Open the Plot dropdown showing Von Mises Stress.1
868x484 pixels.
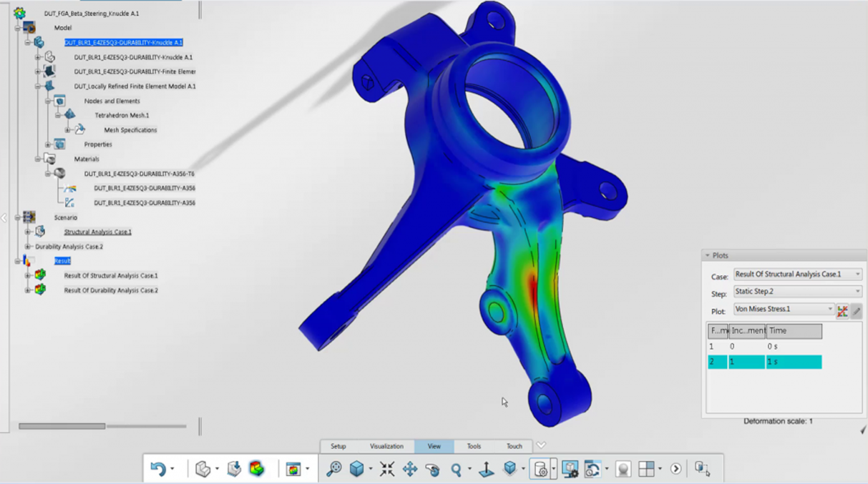pos(784,310)
